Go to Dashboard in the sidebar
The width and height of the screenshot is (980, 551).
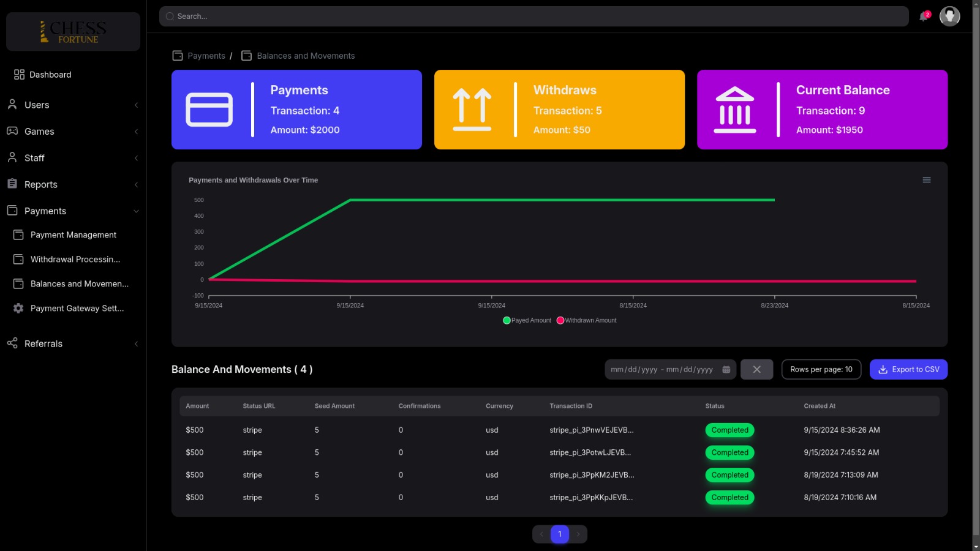click(50, 75)
